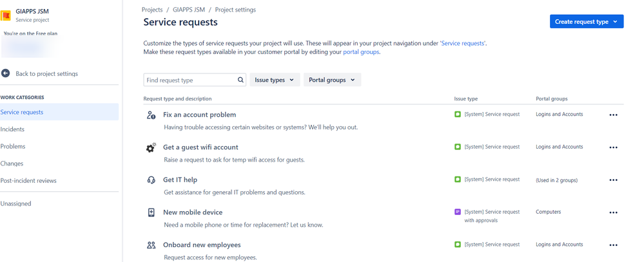Select Incidents in work categories
The width and height of the screenshot is (644, 262).
click(12, 129)
